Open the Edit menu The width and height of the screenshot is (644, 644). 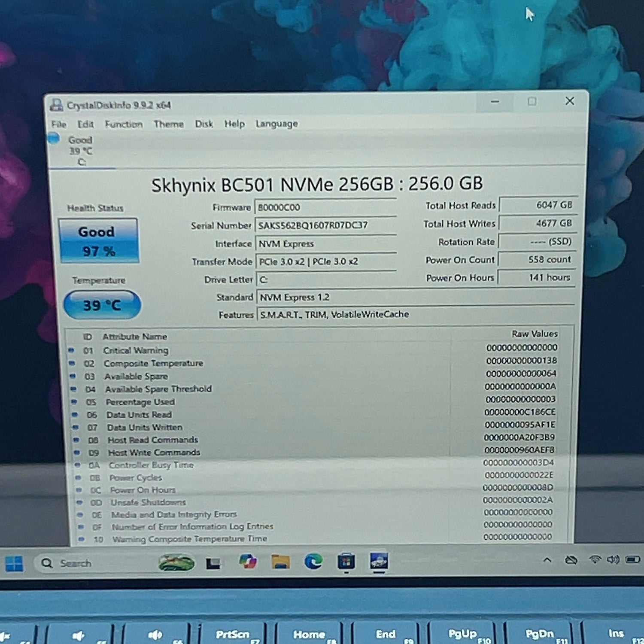coord(85,125)
